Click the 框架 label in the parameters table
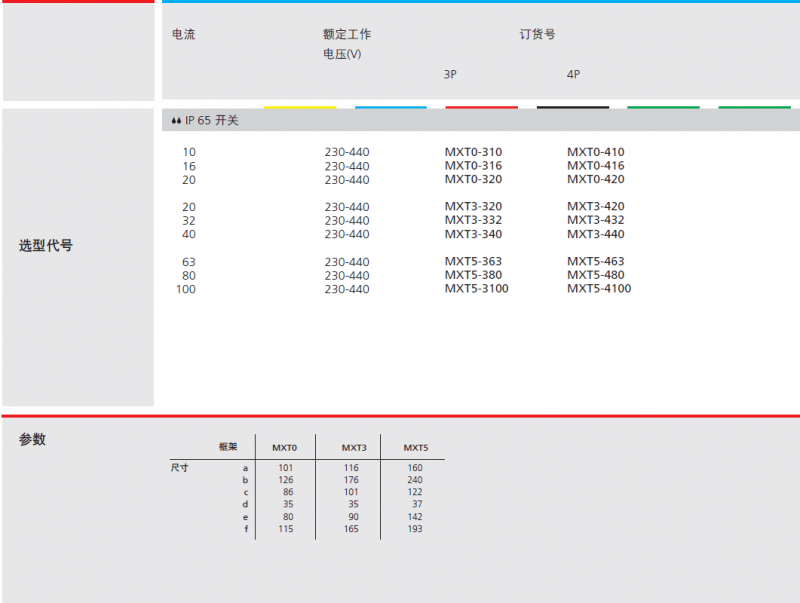Screen dimensions: 800x603 (x=228, y=447)
